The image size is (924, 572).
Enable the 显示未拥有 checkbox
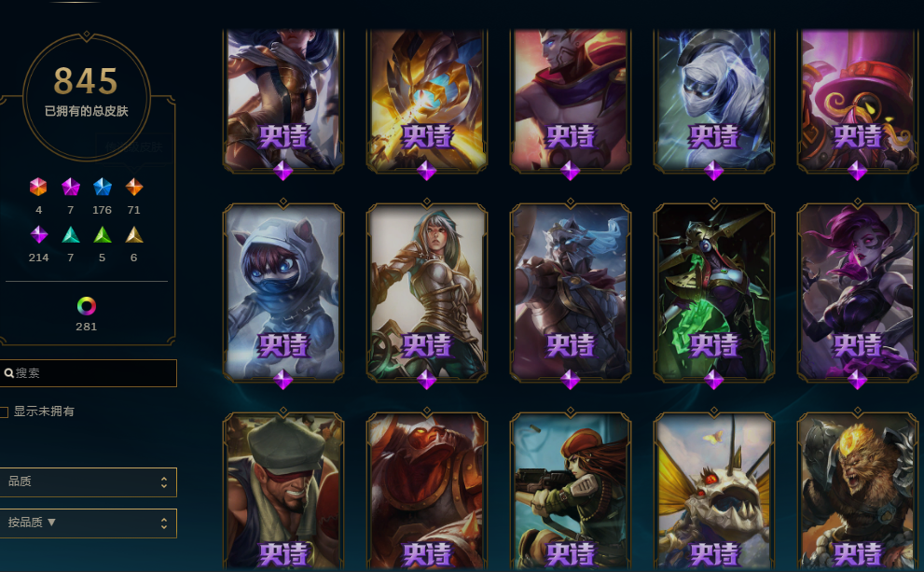pyautogui.click(x=4, y=412)
